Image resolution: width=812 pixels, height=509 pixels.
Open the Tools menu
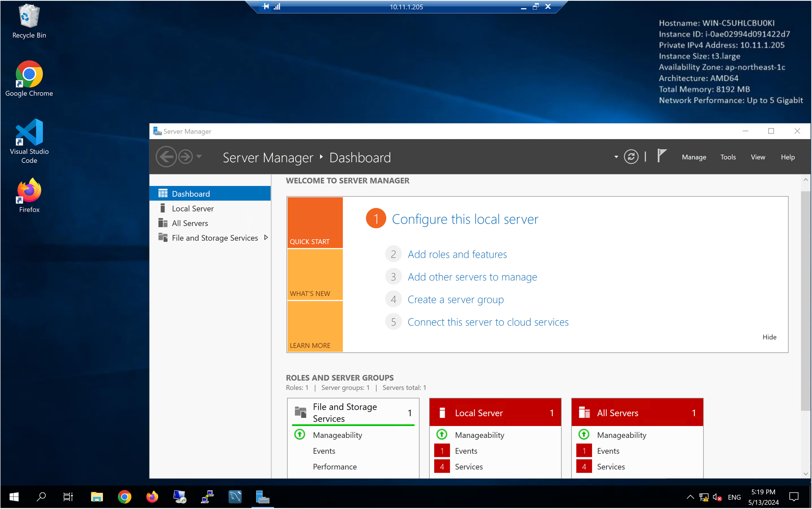728,157
